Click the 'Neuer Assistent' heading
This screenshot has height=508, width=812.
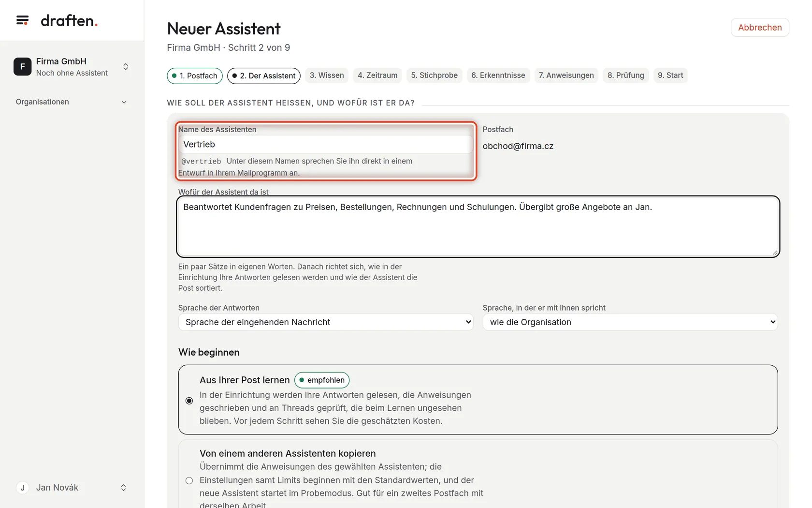pyautogui.click(x=224, y=29)
